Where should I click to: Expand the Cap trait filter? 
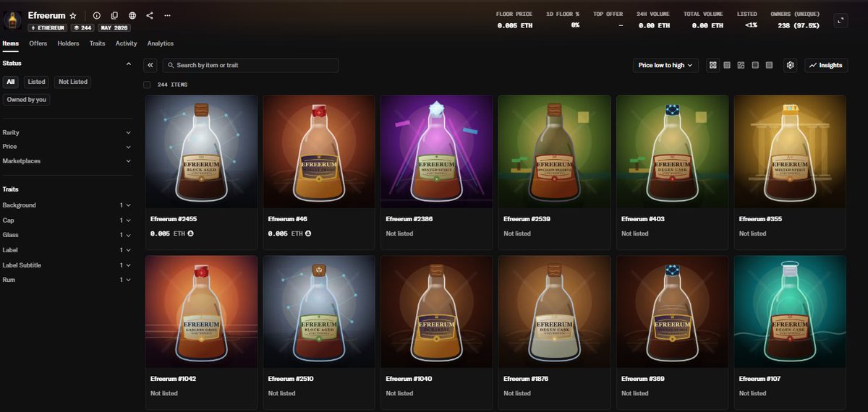point(67,220)
